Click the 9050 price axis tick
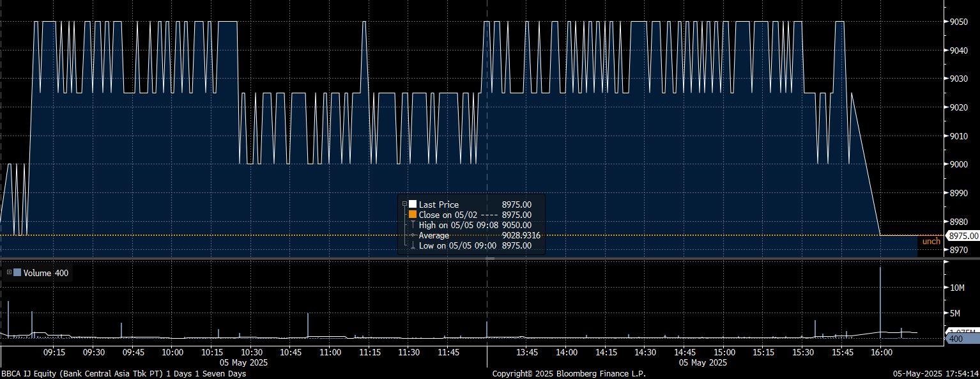980x379 pixels. [x=960, y=22]
